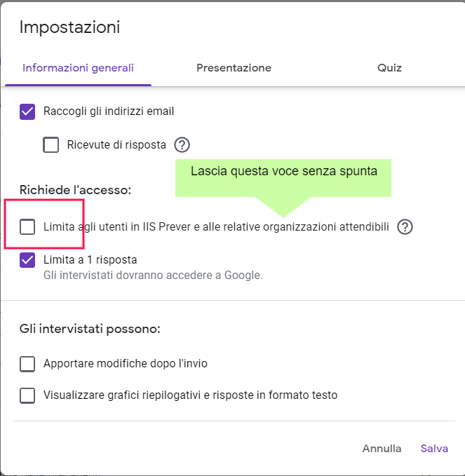Open the Quiz tab
This screenshot has height=476, width=465.
pos(389,68)
